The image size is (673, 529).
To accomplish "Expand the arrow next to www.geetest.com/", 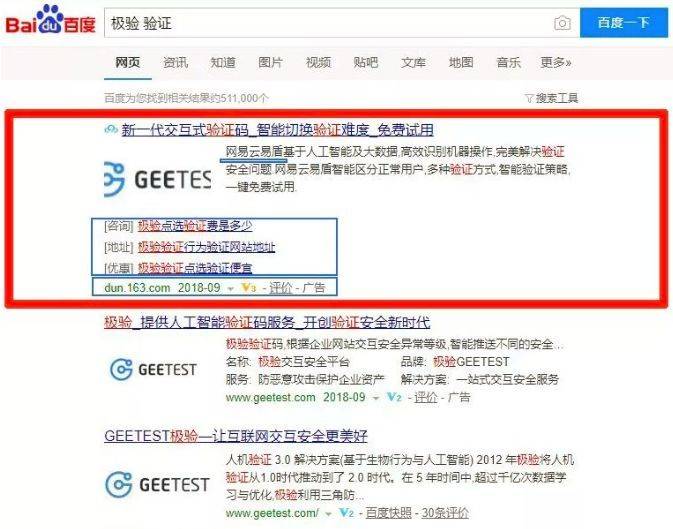I will [x=328, y=514].
